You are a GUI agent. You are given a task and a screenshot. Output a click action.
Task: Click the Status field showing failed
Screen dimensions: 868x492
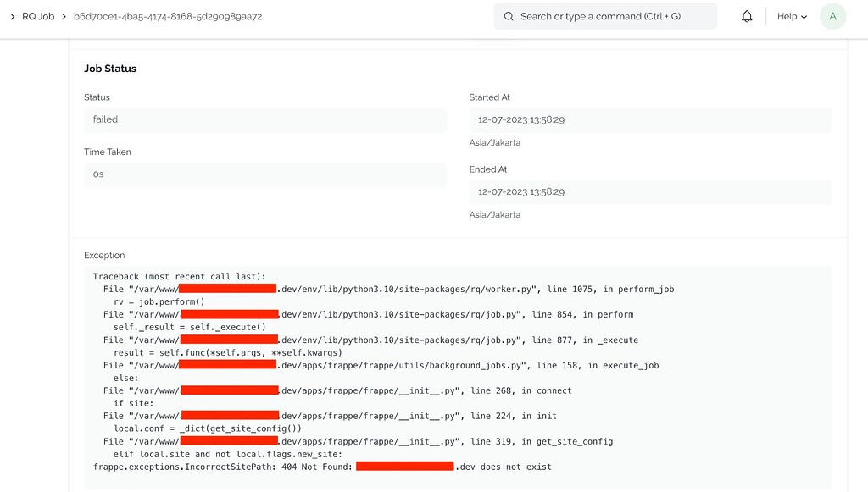265,119
